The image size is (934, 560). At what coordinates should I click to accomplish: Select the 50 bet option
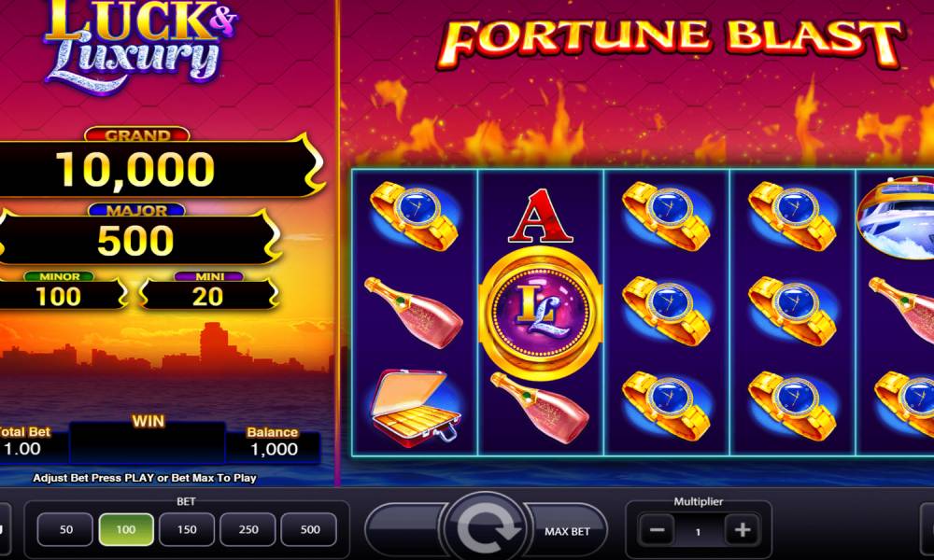click(65, 529)
